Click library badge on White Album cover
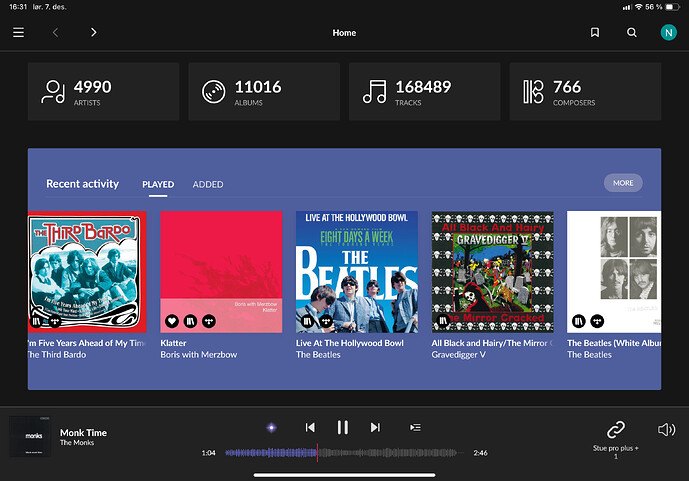This screenshot has width=689, height=481. 578,321
